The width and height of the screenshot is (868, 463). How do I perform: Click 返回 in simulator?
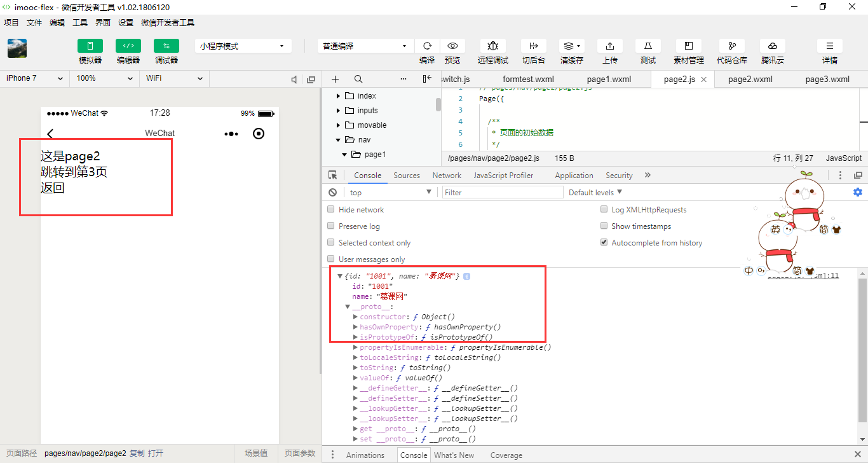point(53,188)
